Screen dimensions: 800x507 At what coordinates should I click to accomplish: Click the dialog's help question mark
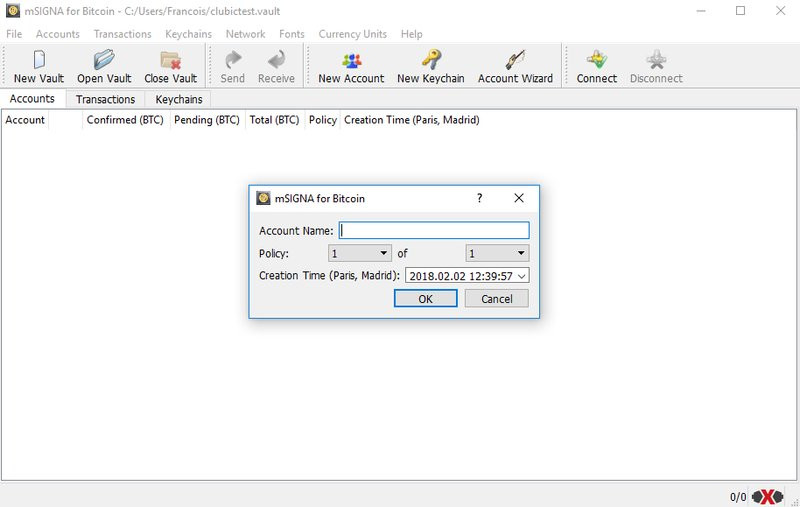tap(480, 198)
